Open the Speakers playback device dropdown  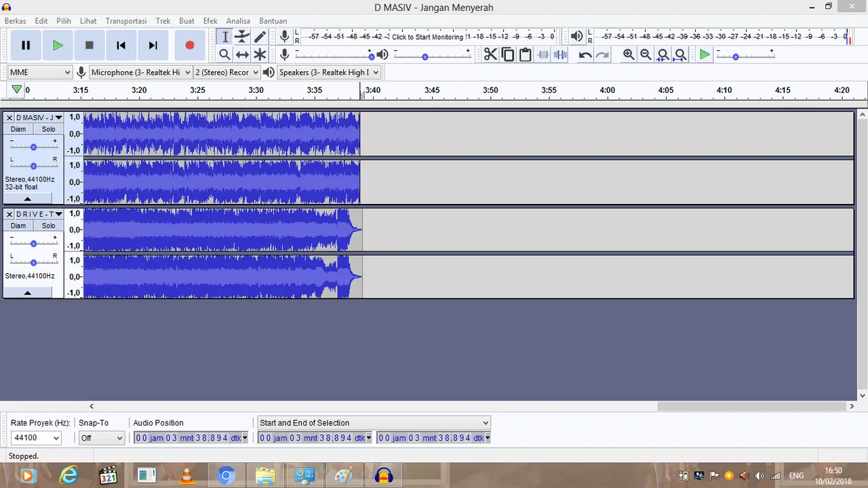click(330, 72)
